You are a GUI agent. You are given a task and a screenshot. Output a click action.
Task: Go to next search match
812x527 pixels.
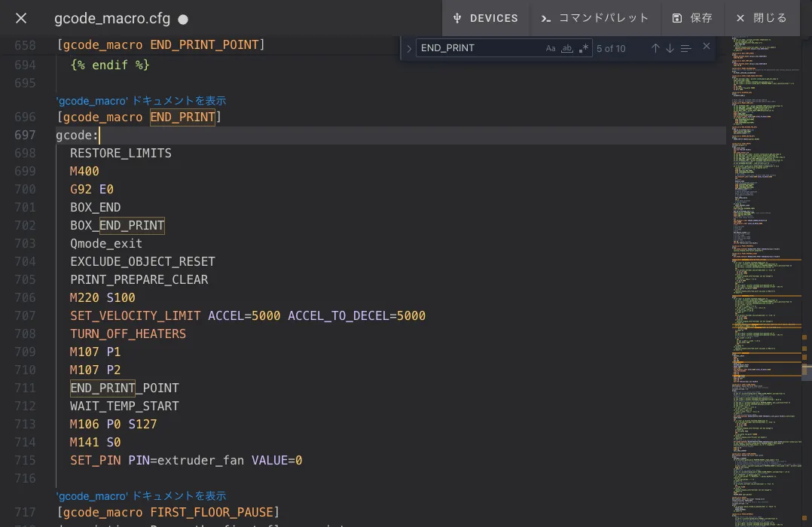point(670,48)
